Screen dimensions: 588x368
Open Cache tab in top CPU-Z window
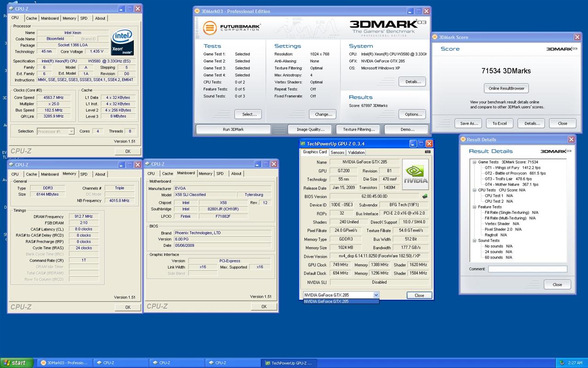31,18
